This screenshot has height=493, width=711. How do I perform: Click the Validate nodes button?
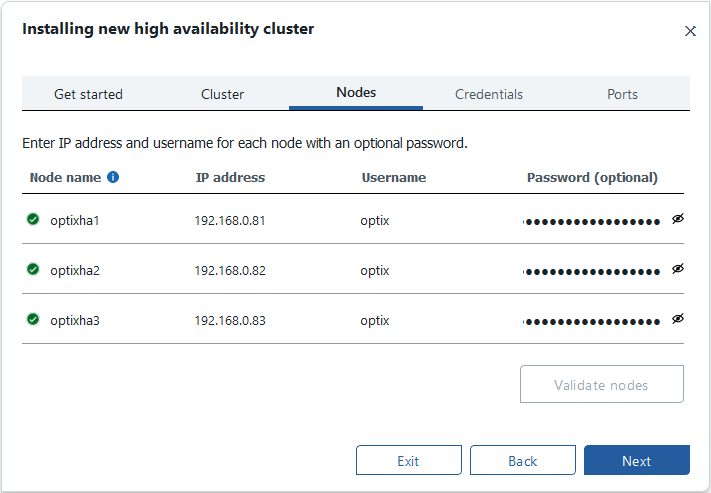coord(602,384)
